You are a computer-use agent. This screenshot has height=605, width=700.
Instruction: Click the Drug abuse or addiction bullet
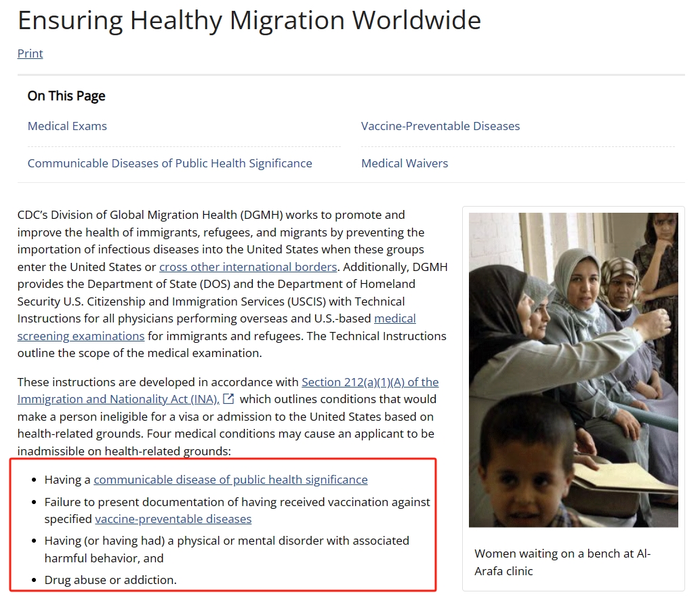[x=110, y=580]
